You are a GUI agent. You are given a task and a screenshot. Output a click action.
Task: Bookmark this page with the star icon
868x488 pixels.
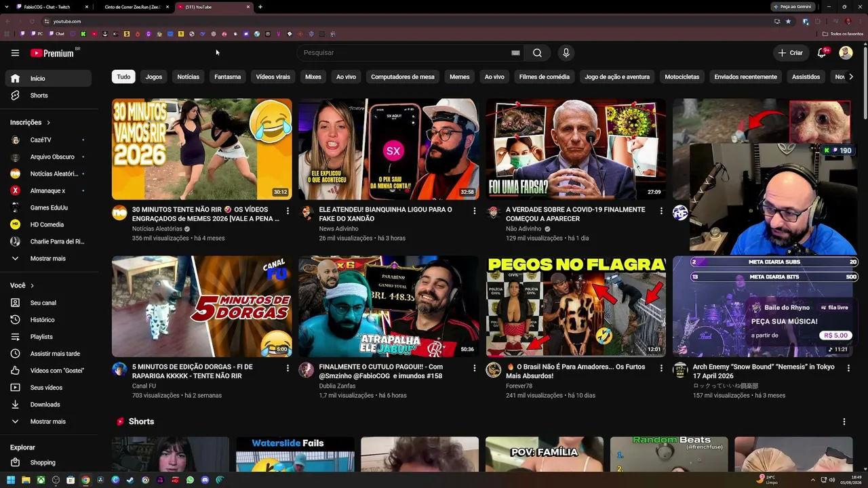click(788, 21)
